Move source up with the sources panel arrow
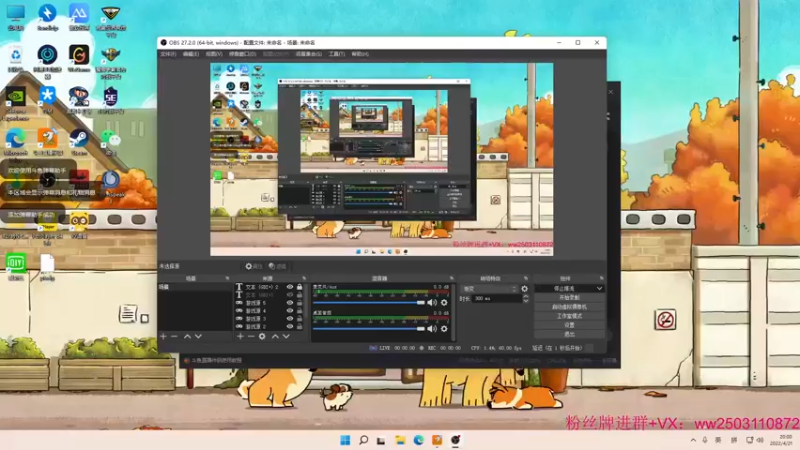Screen dimensions: 800x450 (276, 336)
